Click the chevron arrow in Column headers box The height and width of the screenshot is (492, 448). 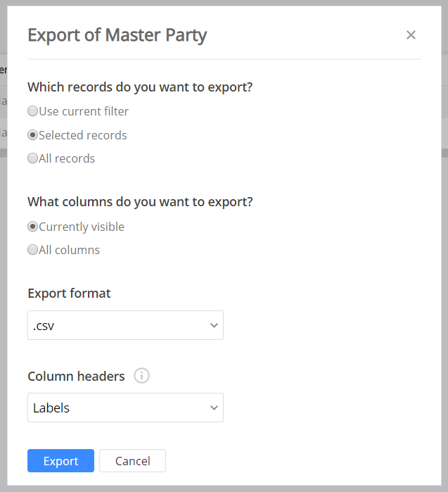(x=214, y=408)
